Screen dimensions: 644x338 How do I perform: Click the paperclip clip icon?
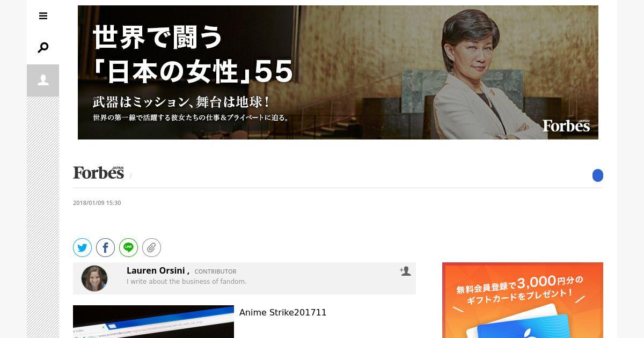coord(151,247)
